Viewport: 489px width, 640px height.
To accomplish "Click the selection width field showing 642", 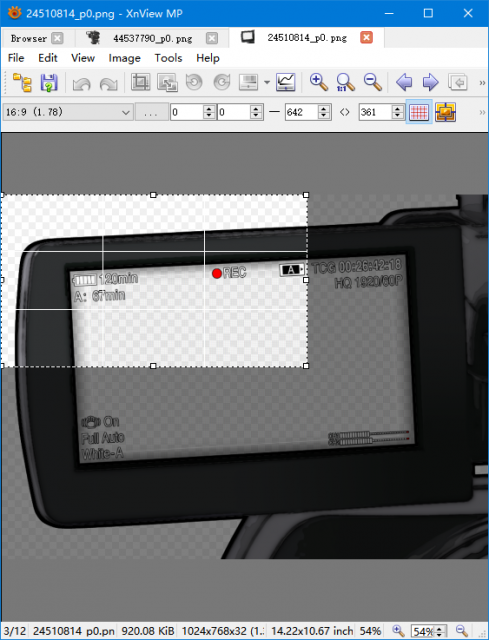I will (302, 112).
